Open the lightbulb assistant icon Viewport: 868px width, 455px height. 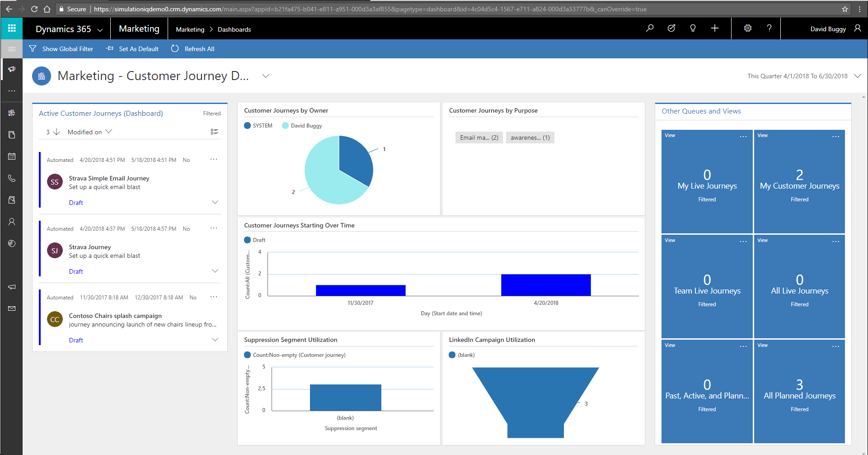pos(693,28)
